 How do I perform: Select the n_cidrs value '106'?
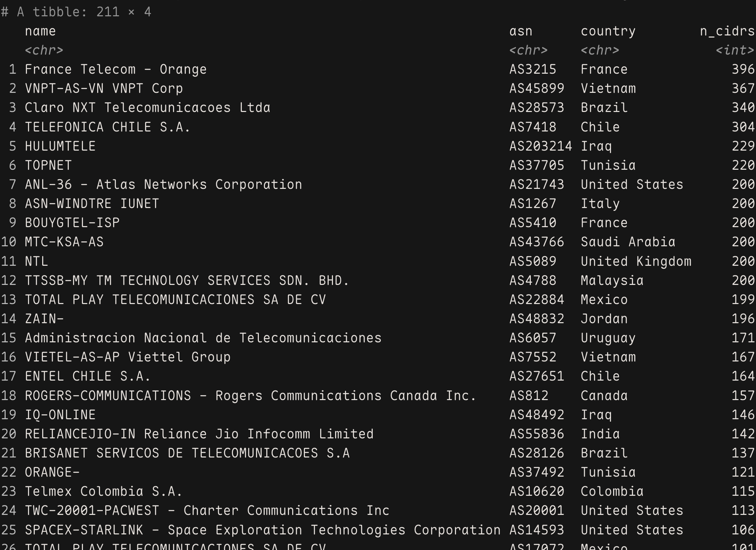743,530
